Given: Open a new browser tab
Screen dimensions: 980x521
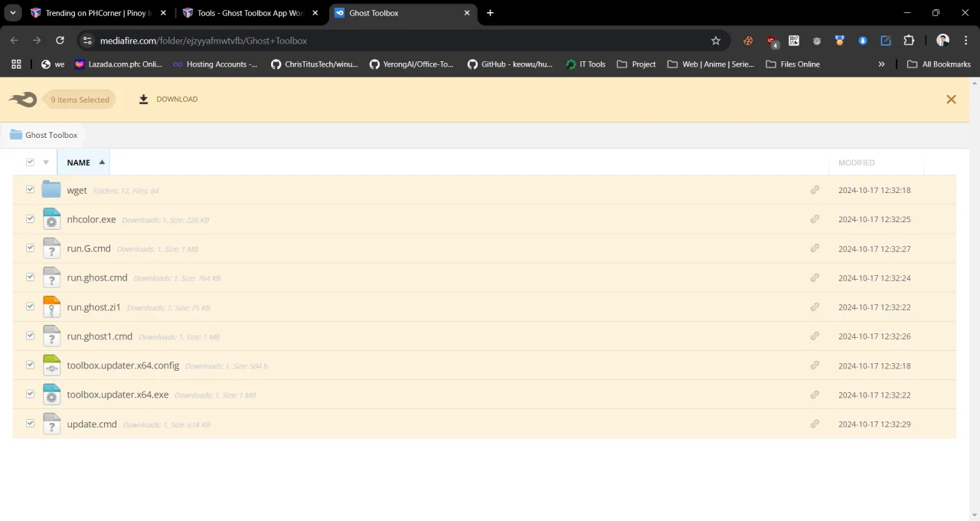Looking at the screenshot, I should [x=490, y=13].
